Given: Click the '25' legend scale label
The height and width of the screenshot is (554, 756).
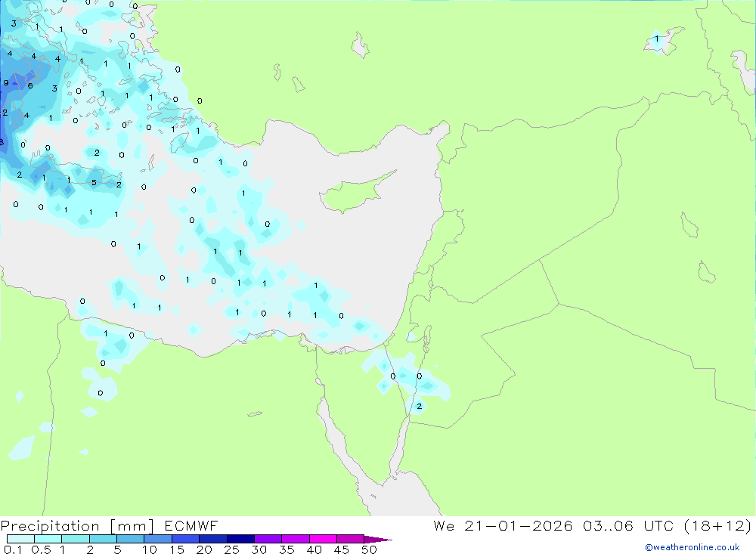Looking at the screenshot, I should pos(232,549).
